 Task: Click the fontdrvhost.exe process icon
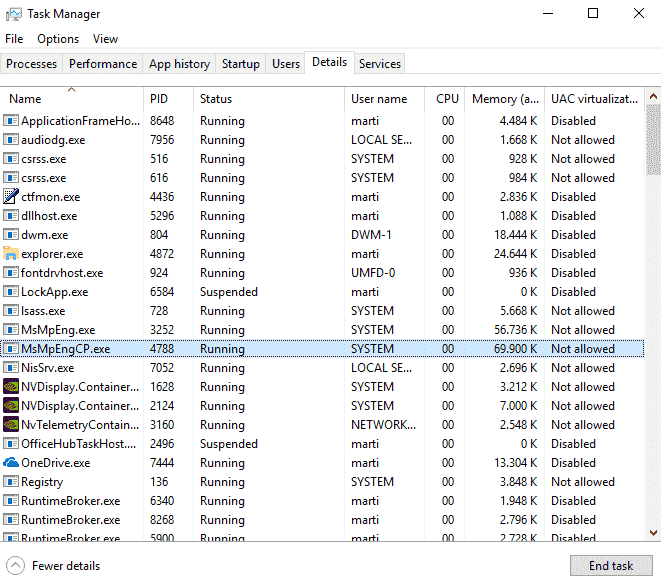[x=11, y=272]
